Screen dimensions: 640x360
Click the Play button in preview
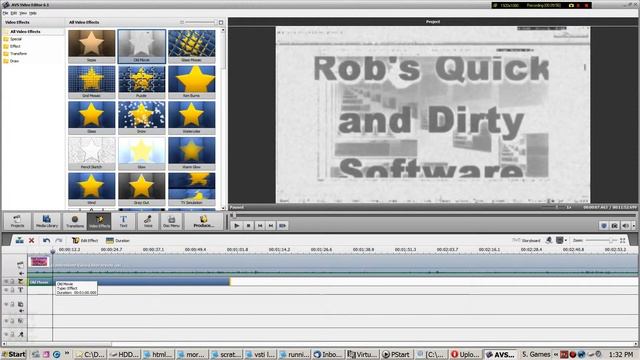(x=236, y=226)
